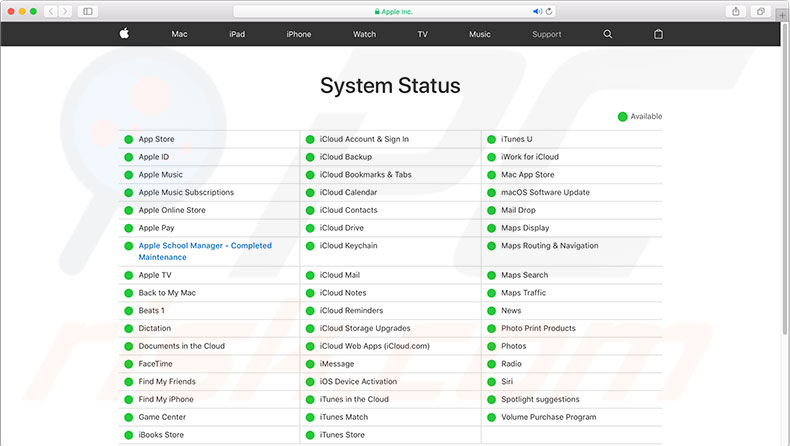Click the Dictation entry

coord(155,328)
